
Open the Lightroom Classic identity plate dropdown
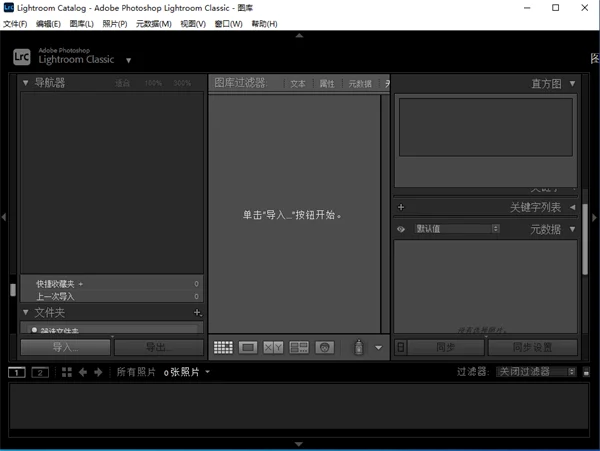point(129,60)
